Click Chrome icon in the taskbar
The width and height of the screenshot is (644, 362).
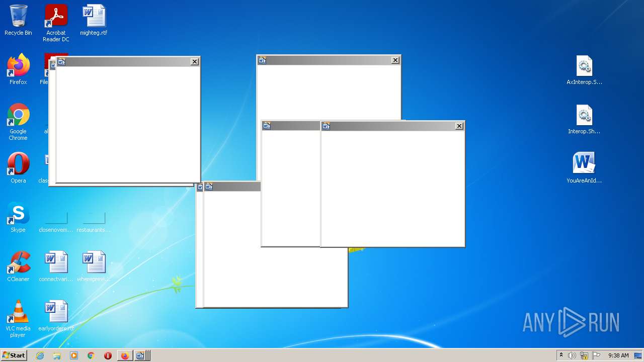[91, 355]
